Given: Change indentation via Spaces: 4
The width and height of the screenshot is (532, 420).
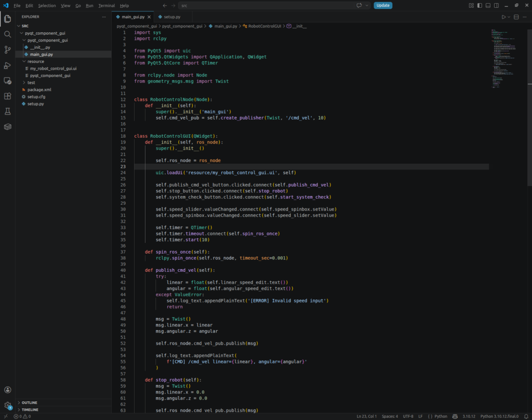Looking at the screenshot, I should 390,416.
